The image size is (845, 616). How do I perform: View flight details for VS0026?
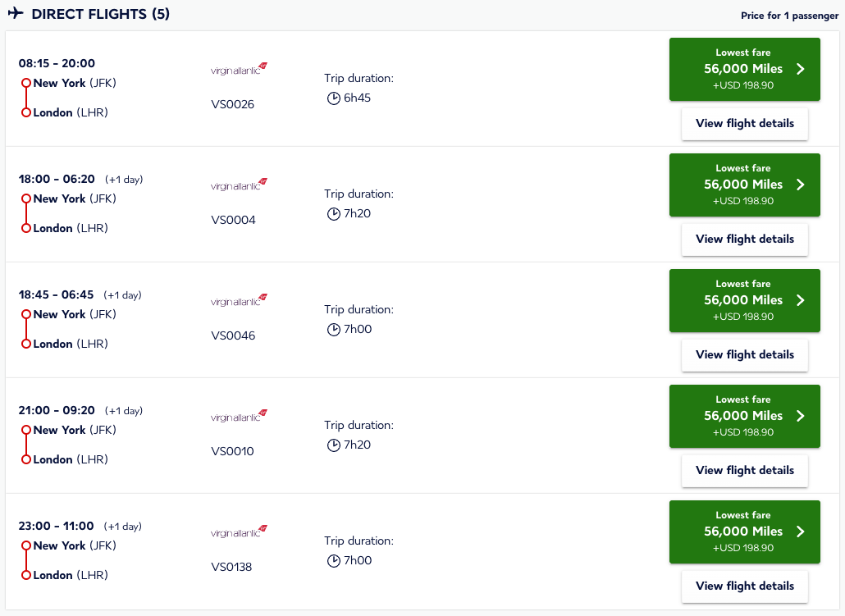744,123
